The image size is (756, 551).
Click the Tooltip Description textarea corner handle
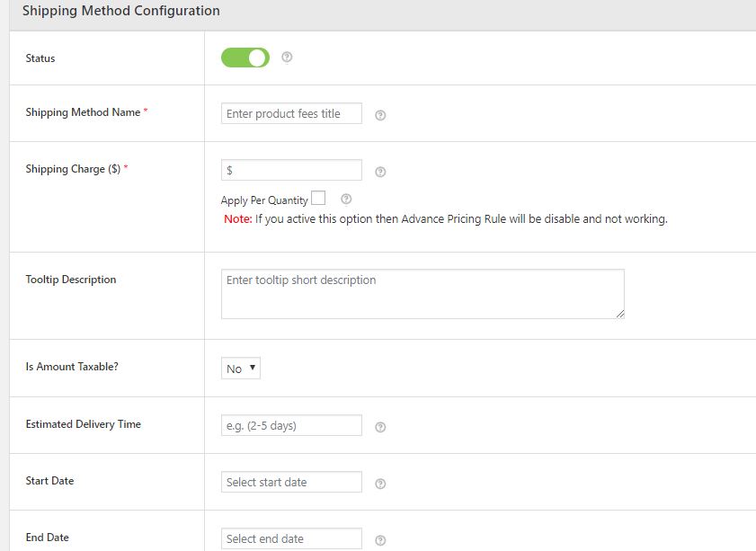[620, 315]
